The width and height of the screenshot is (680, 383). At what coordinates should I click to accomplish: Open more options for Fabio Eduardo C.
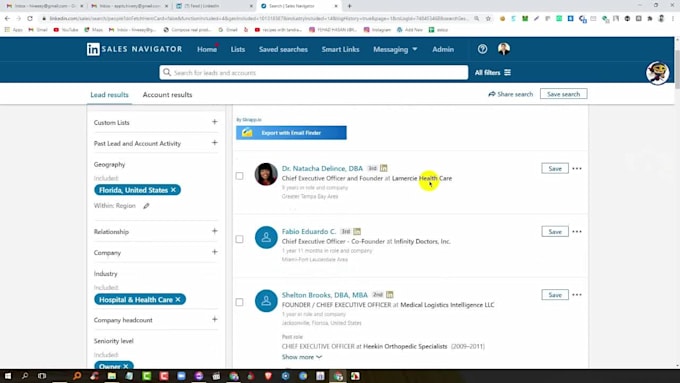(x=577, y=232)
